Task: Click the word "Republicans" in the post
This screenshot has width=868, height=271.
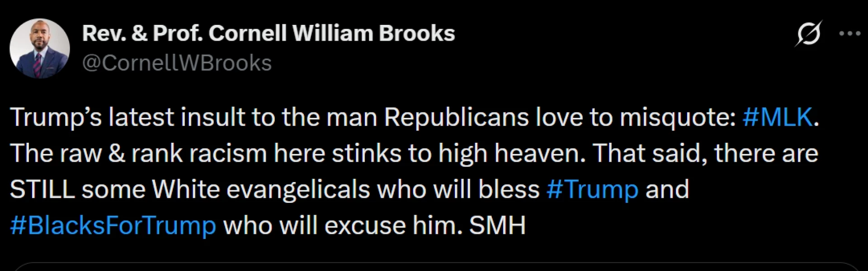Action: coord(457,117)
